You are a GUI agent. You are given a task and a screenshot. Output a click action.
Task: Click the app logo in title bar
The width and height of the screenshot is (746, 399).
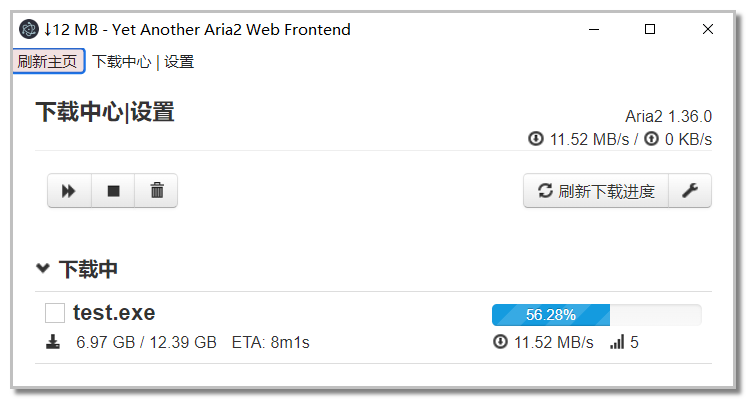[x=29, y=29]
